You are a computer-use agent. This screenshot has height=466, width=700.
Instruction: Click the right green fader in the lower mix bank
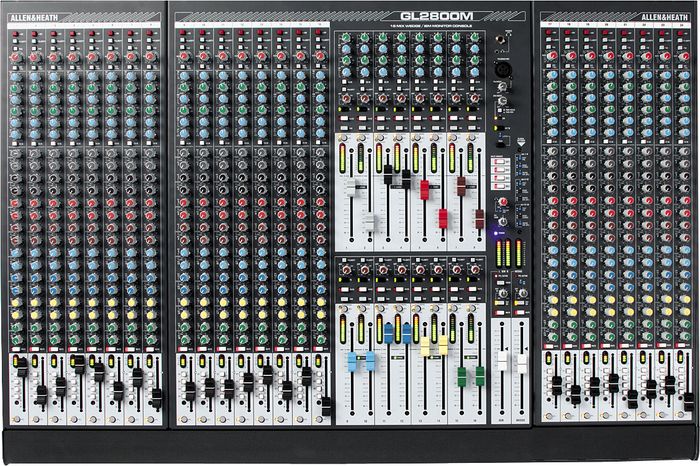click(x=479, y=376)
